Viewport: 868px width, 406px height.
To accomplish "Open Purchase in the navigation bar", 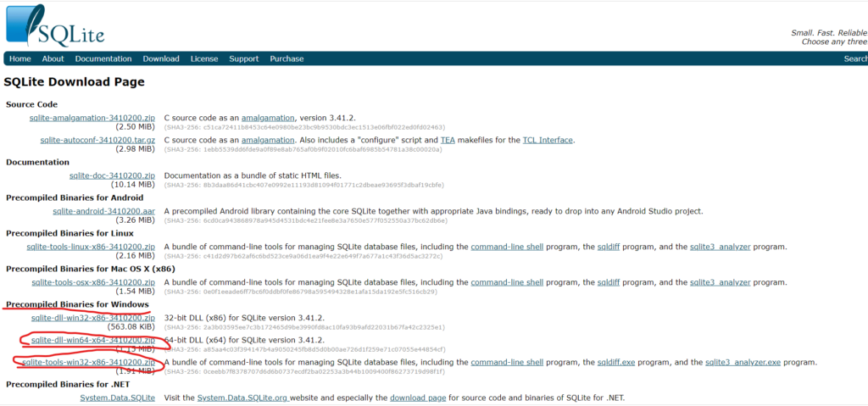I will [287, 58].
